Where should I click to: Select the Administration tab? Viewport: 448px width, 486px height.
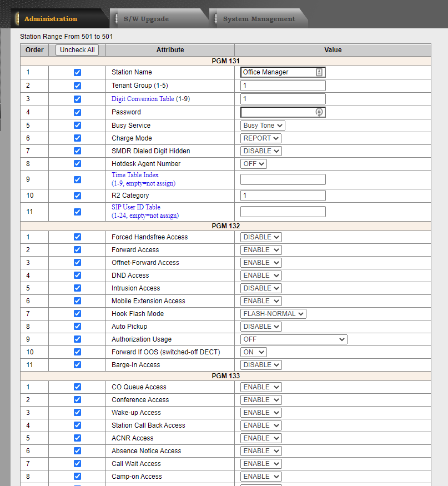coord(51,19)
